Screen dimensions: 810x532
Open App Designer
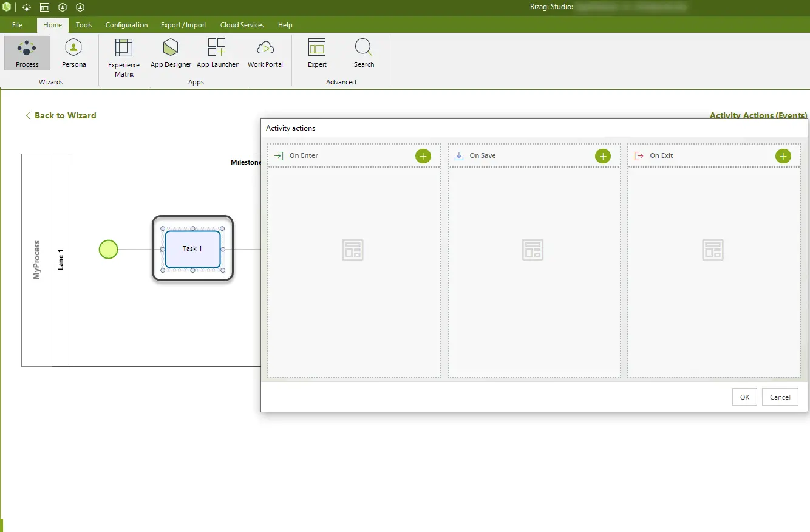171,53
